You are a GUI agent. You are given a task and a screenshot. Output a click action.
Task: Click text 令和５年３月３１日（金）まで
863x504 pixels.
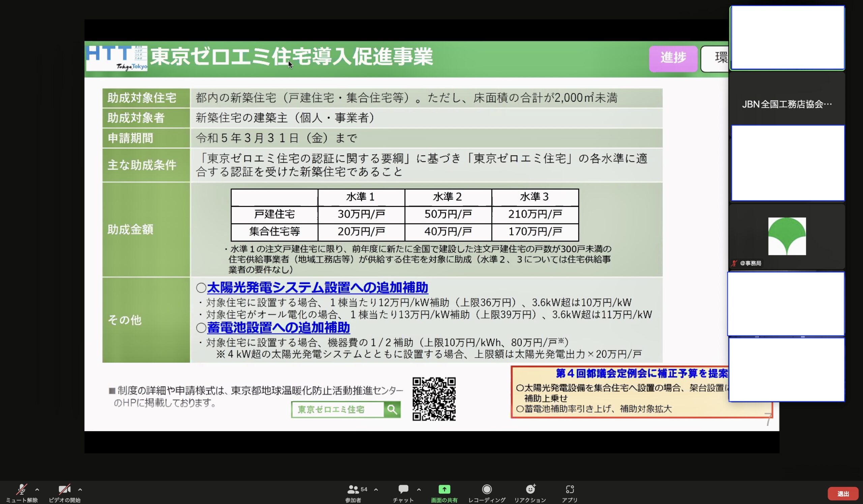tap(276, 138)
